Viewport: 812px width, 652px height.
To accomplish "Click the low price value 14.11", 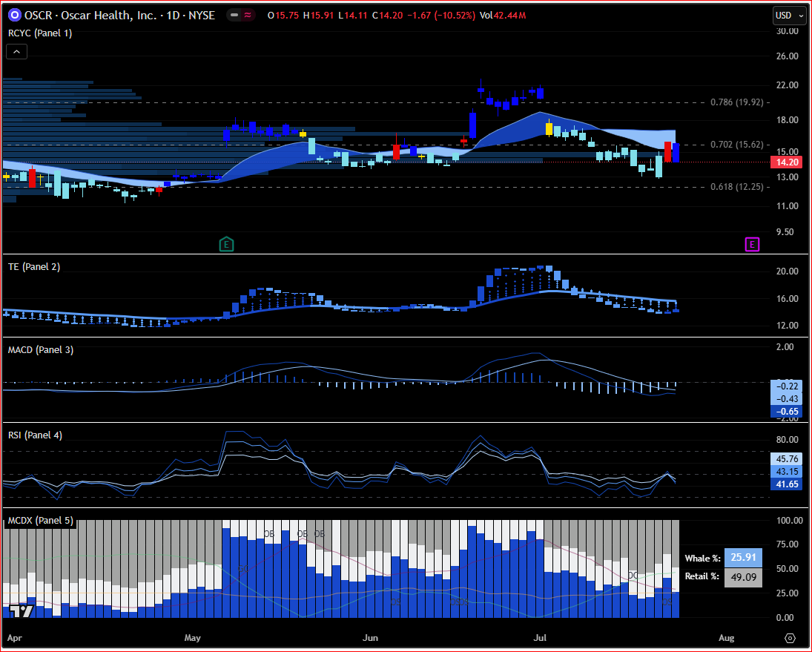I will click(356, 16).
